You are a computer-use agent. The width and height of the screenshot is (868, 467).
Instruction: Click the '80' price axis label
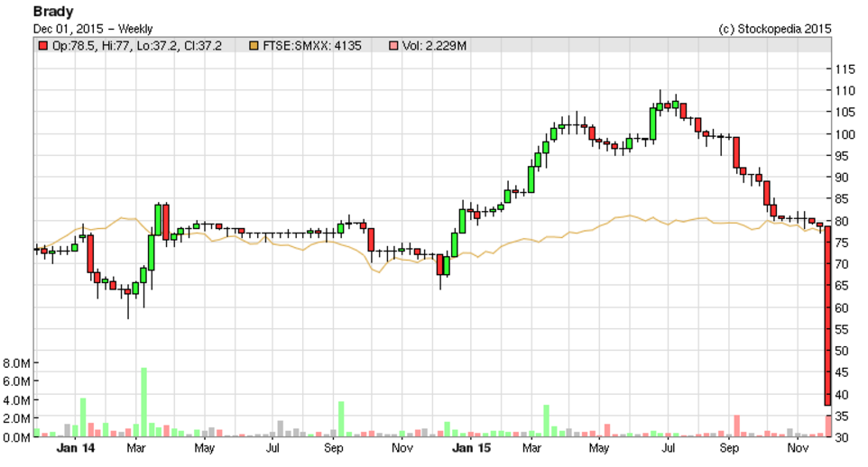click(x=842, y=221)
